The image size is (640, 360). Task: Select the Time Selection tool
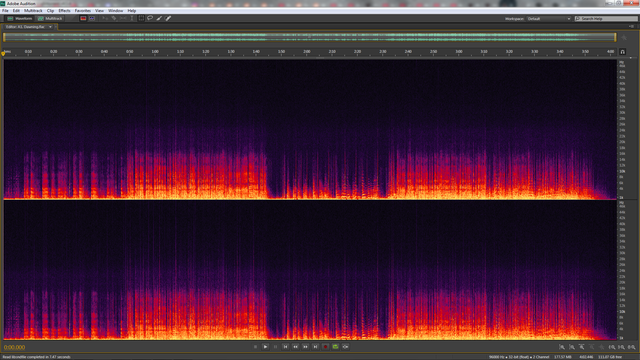pyautogui.click(x=131, y=18)
